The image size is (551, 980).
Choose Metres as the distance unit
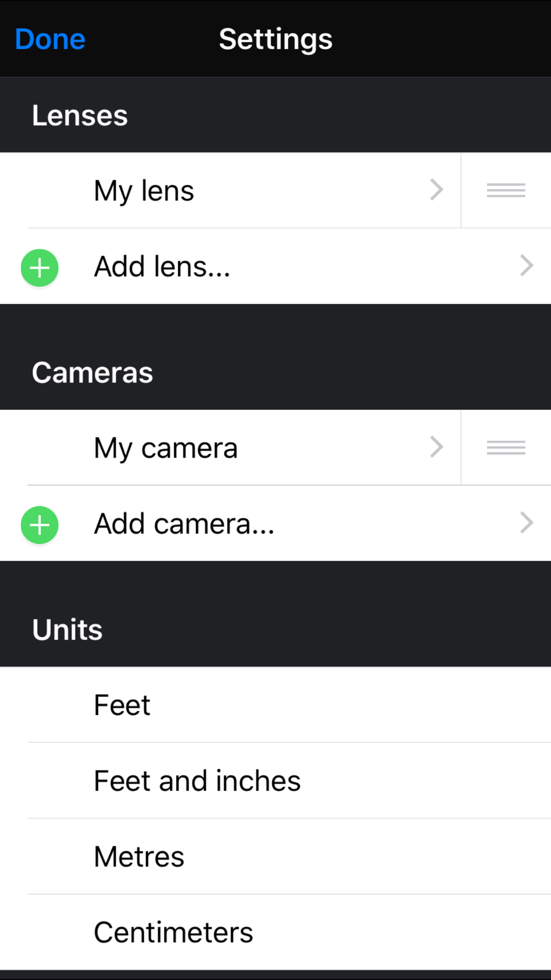[x=275, y=857]
